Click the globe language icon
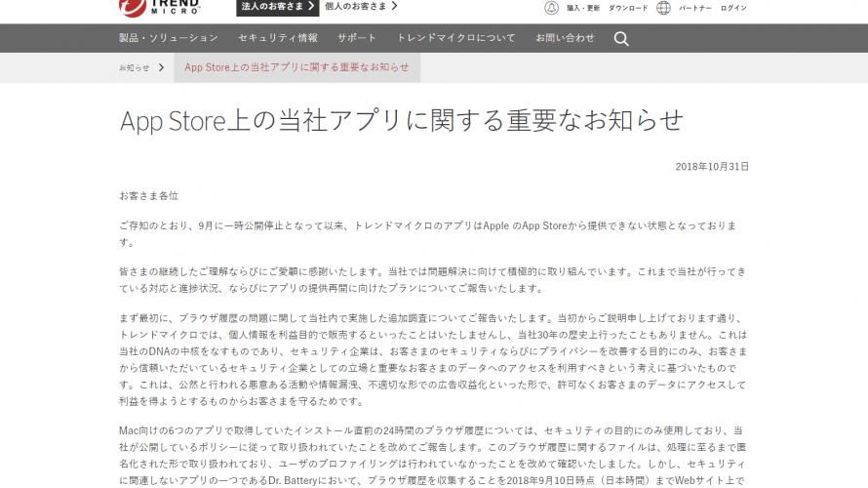 (x=663, y=8)
